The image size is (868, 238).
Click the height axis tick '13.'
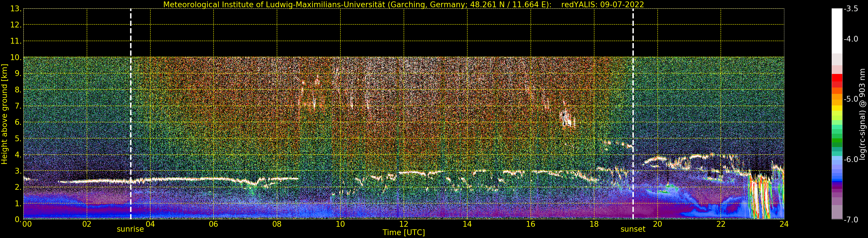coord(16,9)
